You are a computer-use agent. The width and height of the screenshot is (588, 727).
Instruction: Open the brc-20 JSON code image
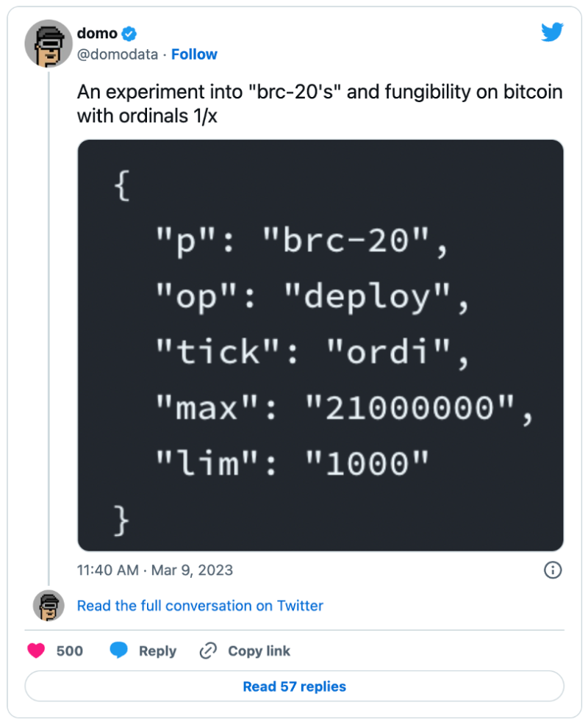click(x=320, y=345)
